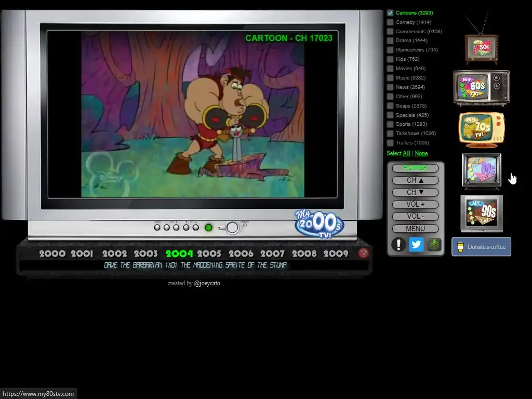Viewport: 532px width, 399px height.
Task: Open the My 70s TV icon
Action: (482, 130)
